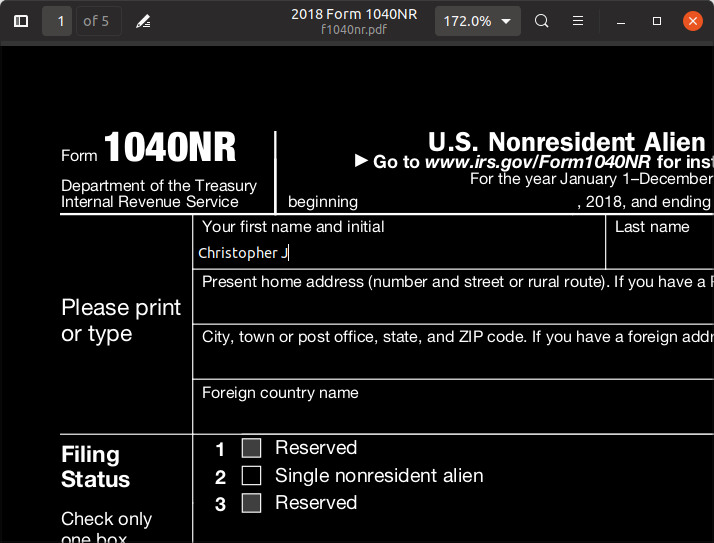Viewport: 714px width, 543px height.
Task: Check the Reserved checkbox numbered 3
Action: point(251,503)
